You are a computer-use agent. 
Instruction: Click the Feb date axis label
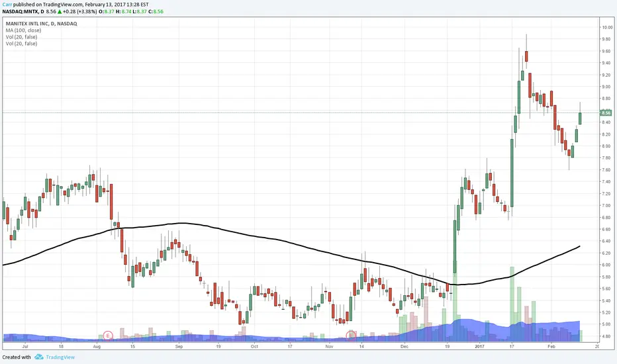551,347
